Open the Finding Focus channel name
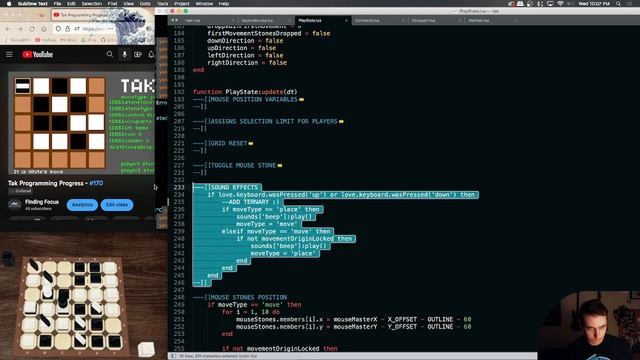 [x=42, y=202]
